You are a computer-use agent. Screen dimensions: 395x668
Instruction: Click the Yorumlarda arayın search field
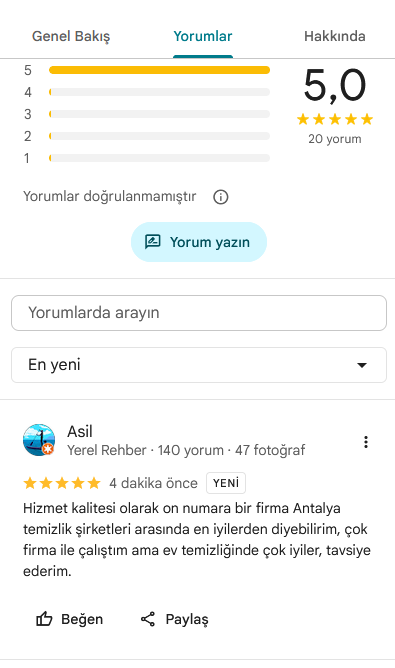point(199,313)
